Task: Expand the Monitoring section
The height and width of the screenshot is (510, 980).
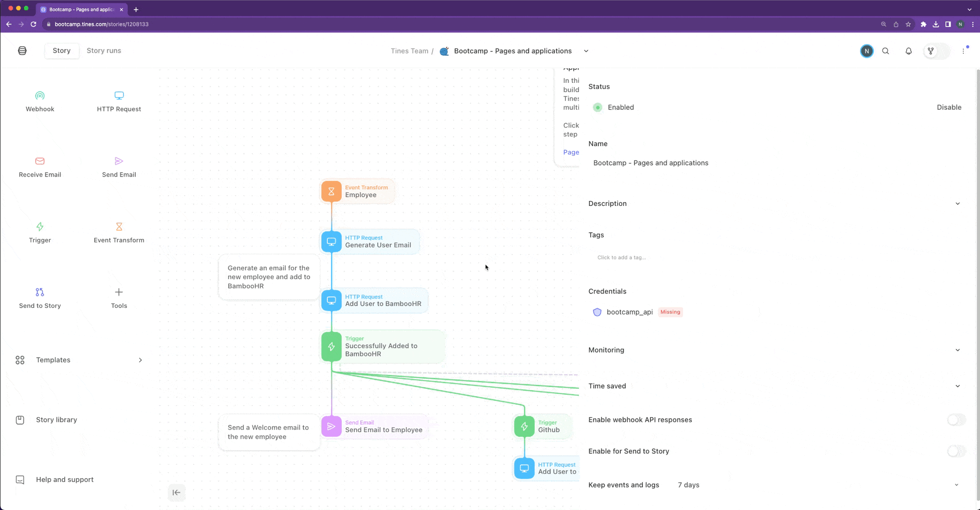Action: tap(957, 350)
